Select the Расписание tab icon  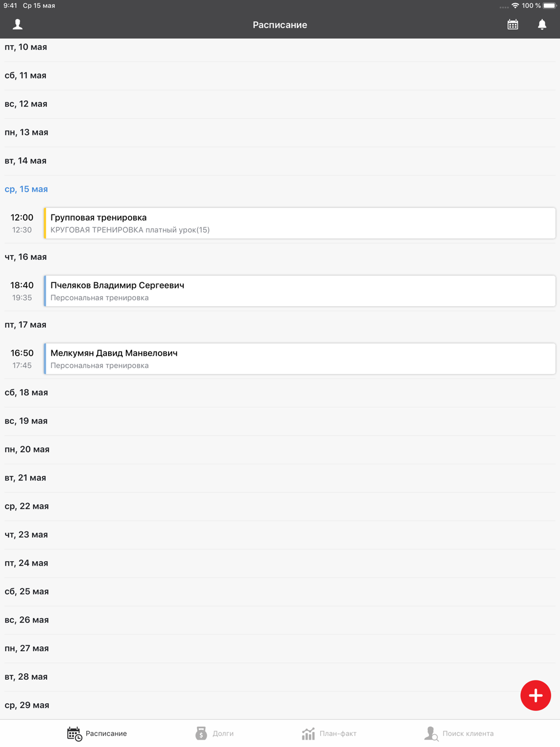click(x=74, y=734)
